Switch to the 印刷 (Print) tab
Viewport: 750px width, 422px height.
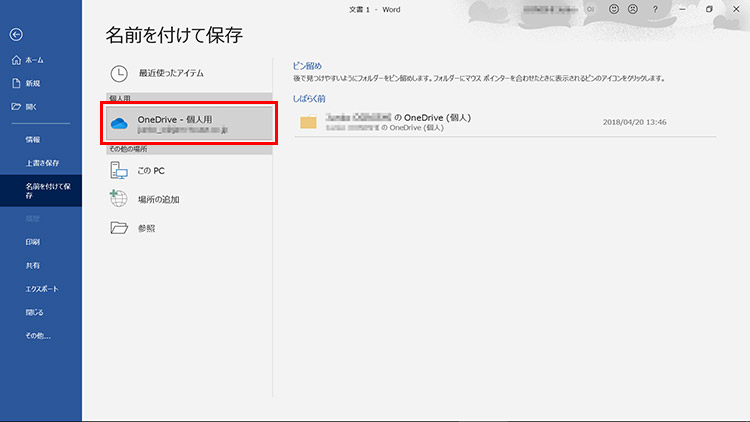[33, 242]
